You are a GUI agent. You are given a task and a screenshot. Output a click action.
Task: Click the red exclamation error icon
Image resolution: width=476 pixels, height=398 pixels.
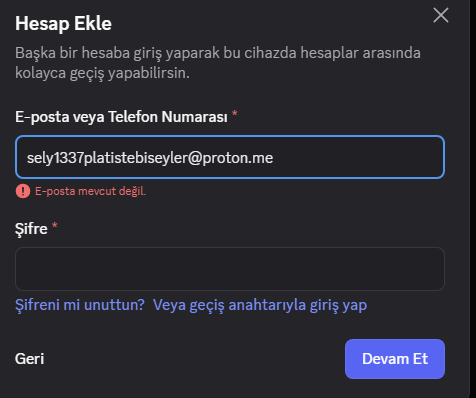[x=23, y=191]
